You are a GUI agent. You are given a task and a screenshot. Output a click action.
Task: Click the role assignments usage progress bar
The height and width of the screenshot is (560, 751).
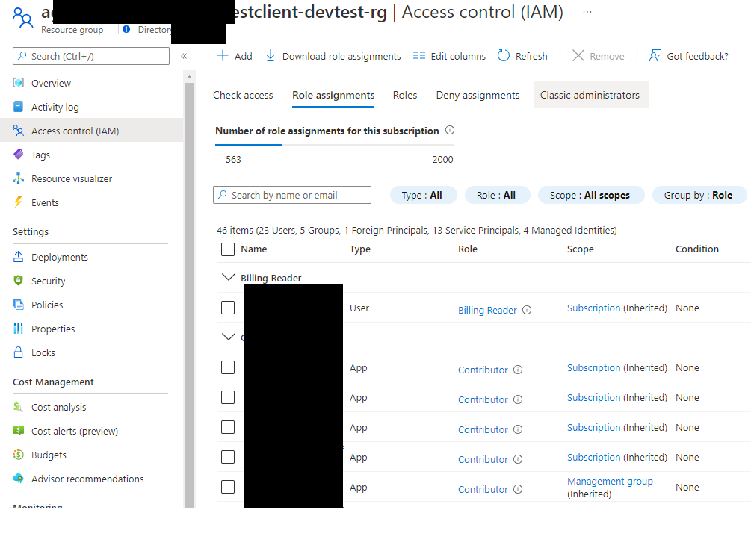pos(334,144)
